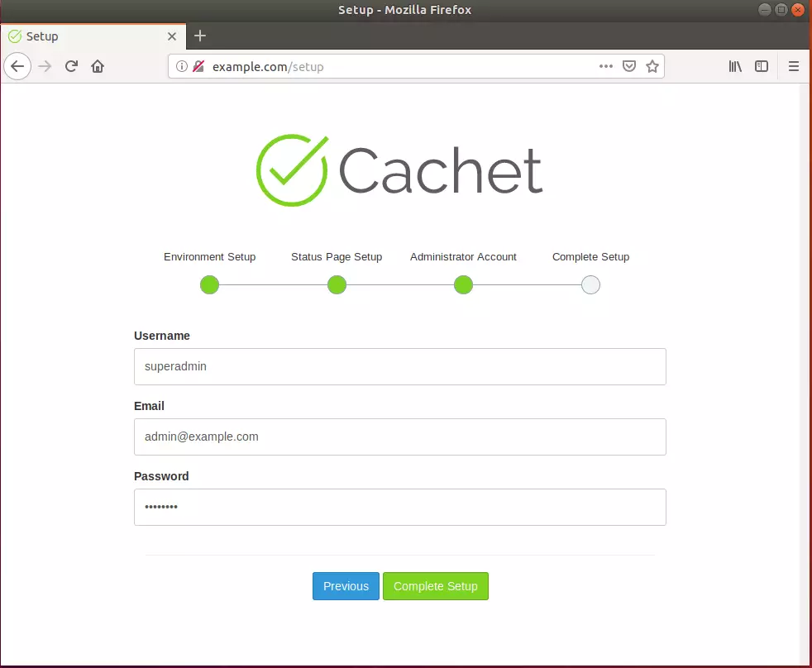Click the green Complete Setup button
The image size is (812, 668).
pos(436,586)
